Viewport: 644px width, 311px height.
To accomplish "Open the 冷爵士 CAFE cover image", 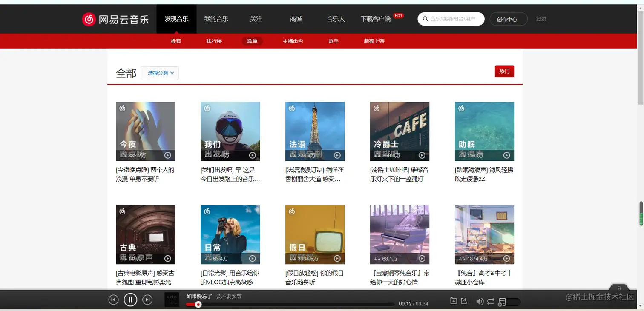I will click(x=400, y=131).
